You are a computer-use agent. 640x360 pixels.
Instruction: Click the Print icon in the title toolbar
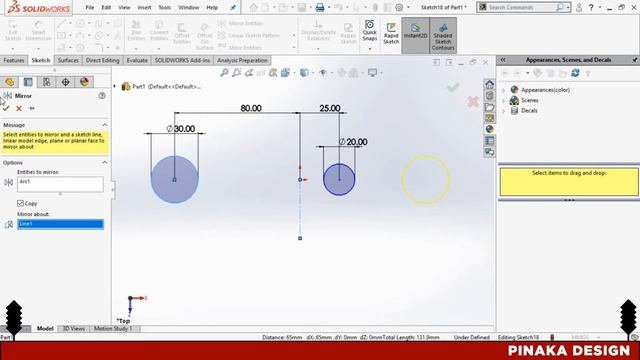tap(320, 7)
